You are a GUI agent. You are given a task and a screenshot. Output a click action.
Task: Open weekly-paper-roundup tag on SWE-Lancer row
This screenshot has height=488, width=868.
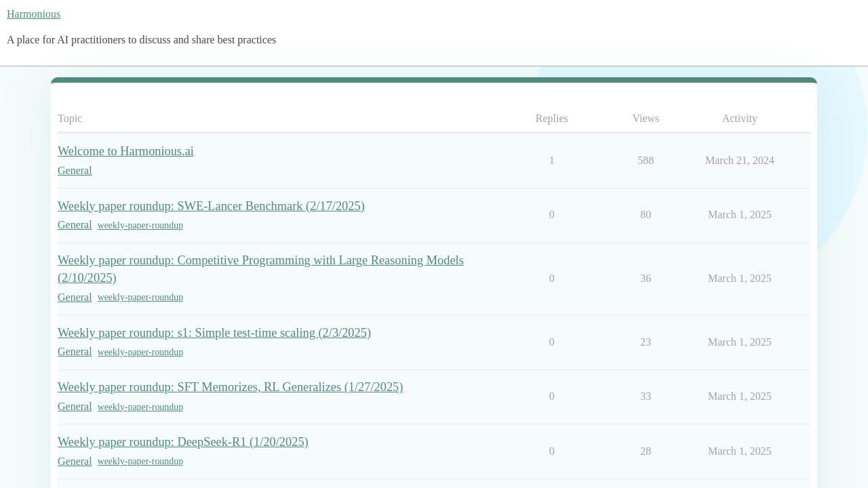click(x=140, y=224)
